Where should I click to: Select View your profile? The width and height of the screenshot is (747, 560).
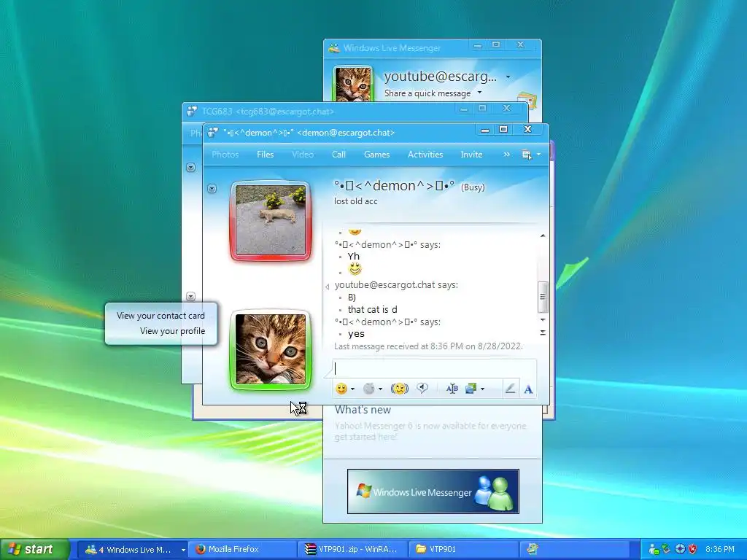pos(172,331)
